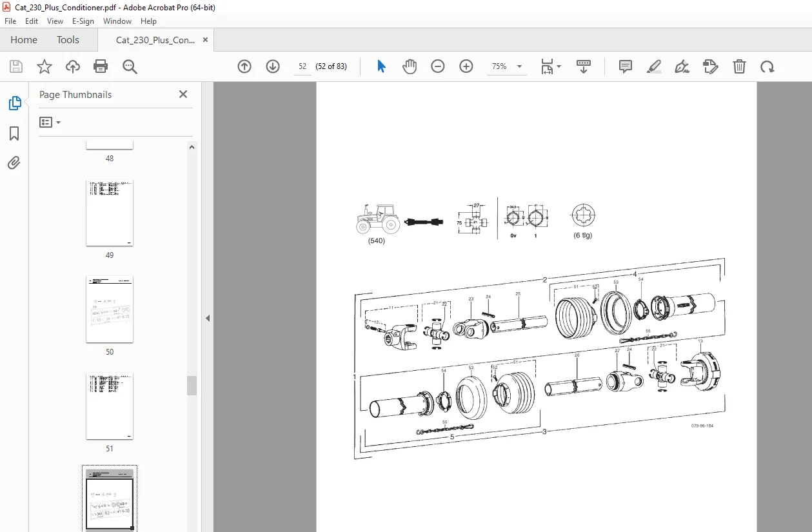
Task: Open the Page Thumbnails sidebar icon
Action: point(14,103)
